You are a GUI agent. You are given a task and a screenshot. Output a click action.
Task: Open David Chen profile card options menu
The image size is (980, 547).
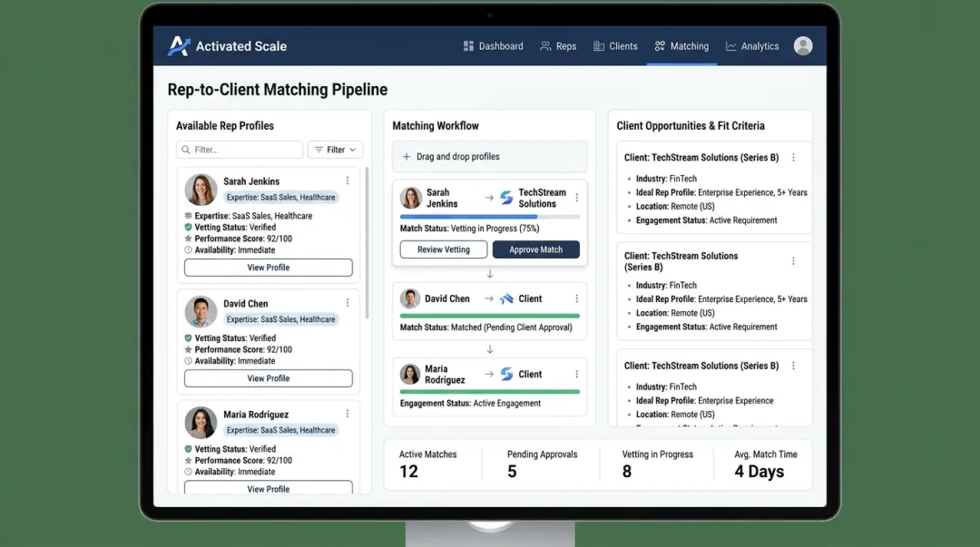pyautogui.click(x=348, y=303)
